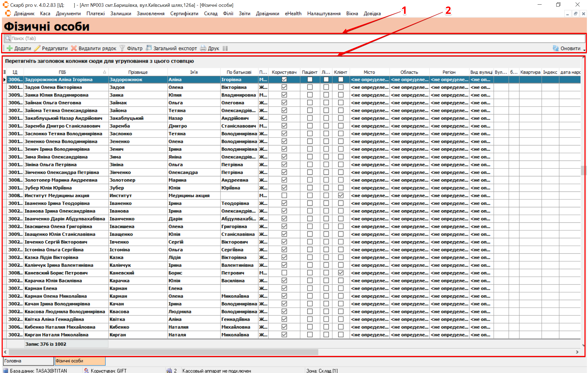Open the Довідники menu

point(267,14)
